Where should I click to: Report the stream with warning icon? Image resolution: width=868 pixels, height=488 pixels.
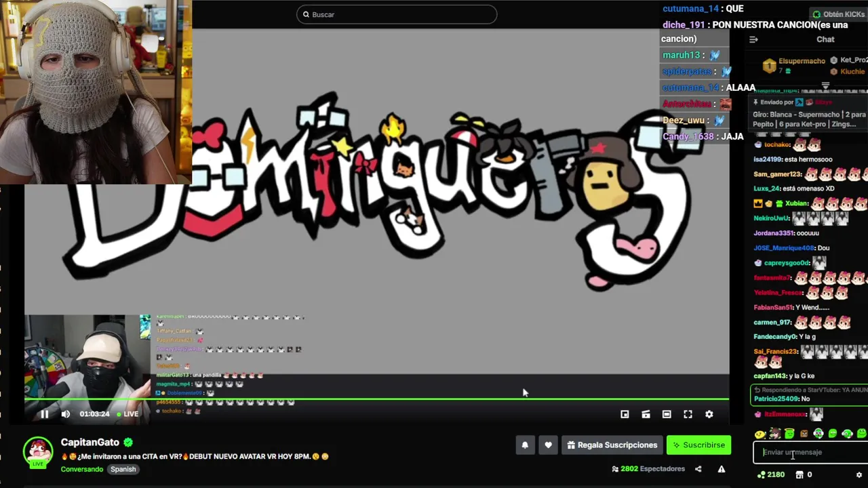pos(721,468)
